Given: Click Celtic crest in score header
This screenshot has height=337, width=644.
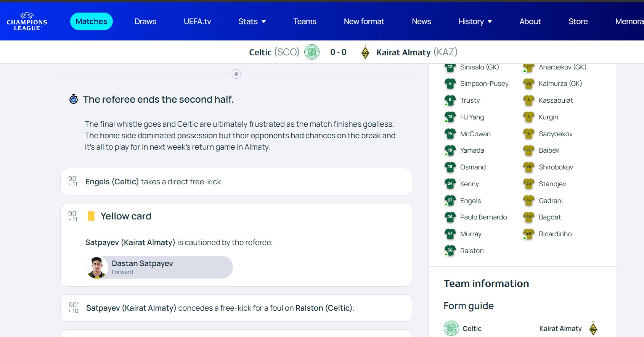Looking at the screenshot, I should (x=312, y=52).
